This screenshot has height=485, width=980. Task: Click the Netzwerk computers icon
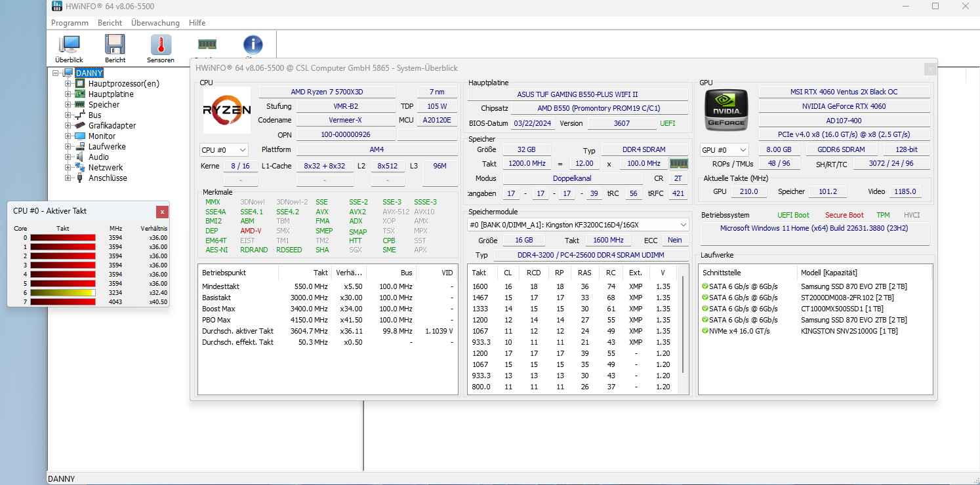[80, 168]
